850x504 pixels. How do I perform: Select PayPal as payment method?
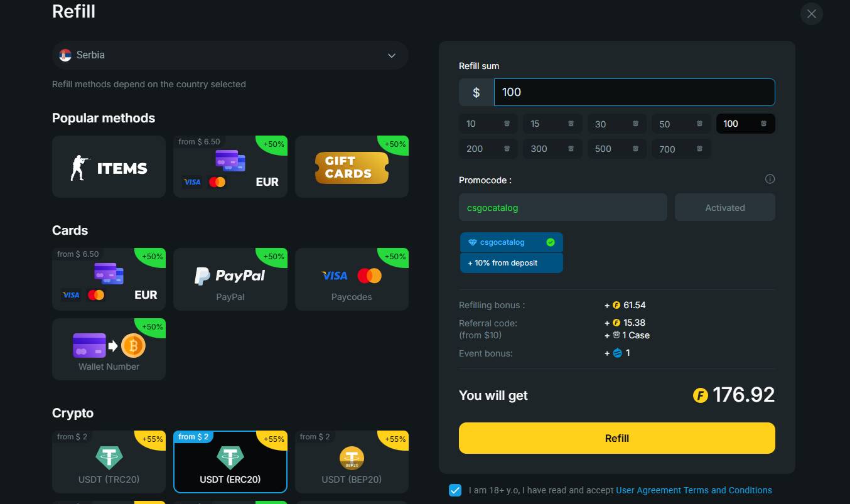click(230, 279)
